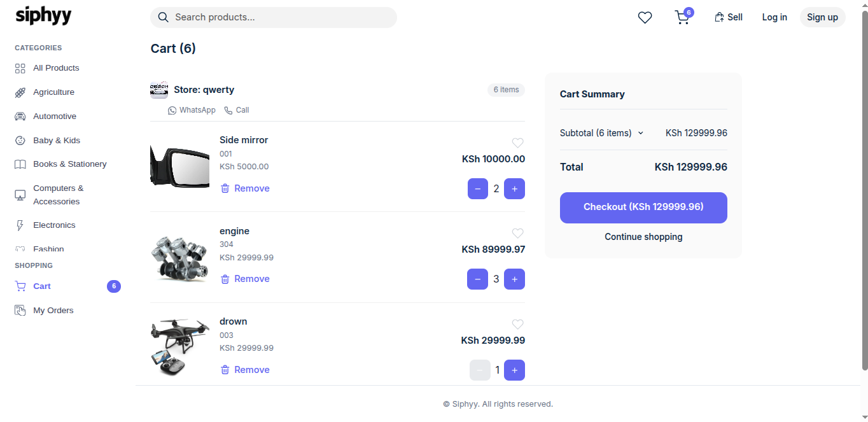This screenshot has width=868, height=422.
Task: Click the Baby & Kids face icon
Action: point(20,141)
